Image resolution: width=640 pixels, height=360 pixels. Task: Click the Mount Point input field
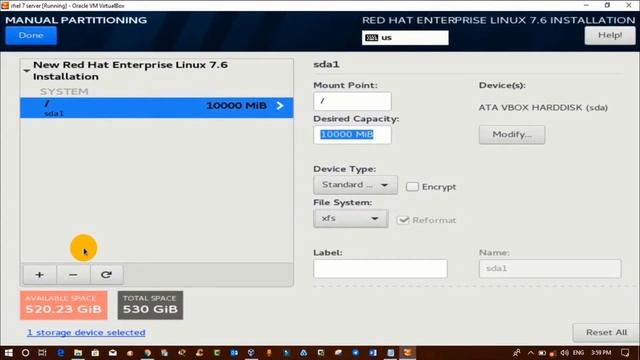(352, 101)
